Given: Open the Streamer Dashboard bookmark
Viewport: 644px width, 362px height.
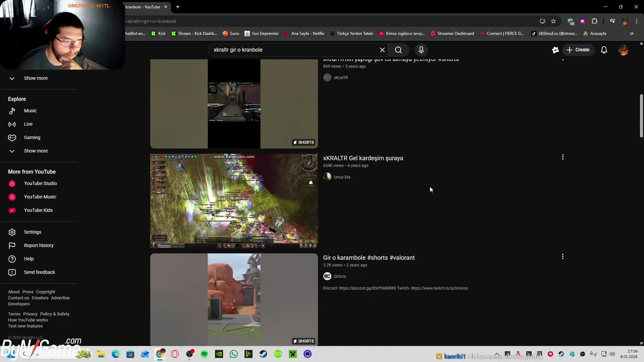Looking at the screenshot, I should [x=452, y=34].
